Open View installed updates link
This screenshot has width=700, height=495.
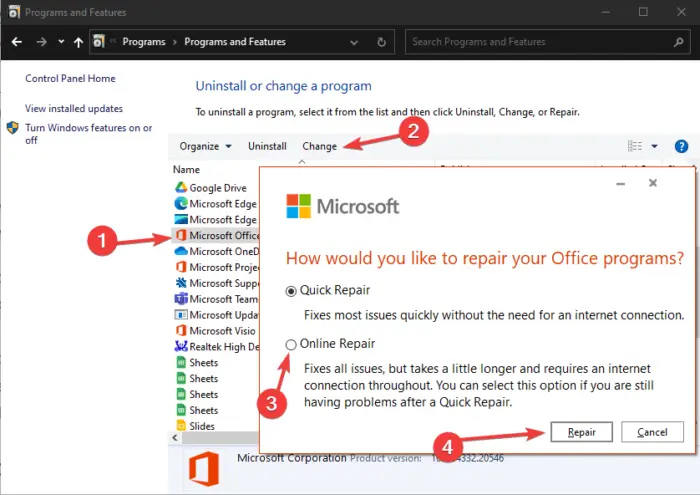tap(74, 108)
